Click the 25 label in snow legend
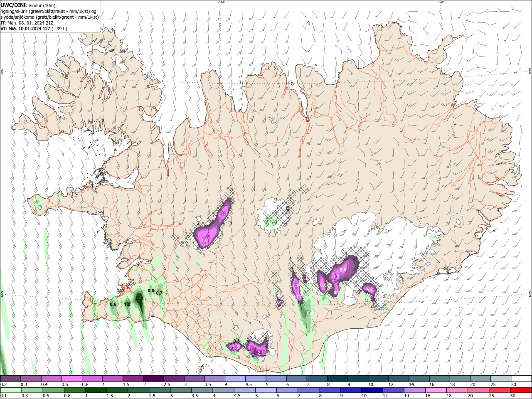532x399 pixels. (493, 384)
